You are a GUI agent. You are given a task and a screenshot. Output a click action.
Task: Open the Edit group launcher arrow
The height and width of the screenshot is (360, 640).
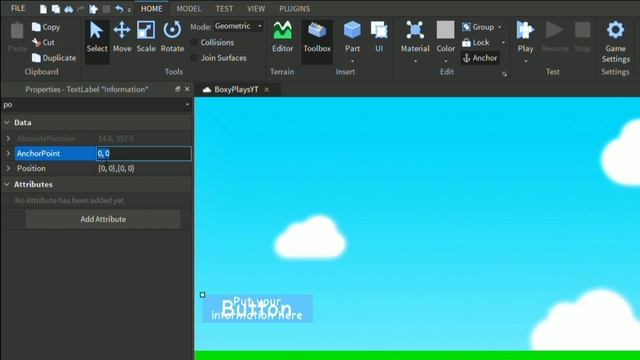point(505,74)
